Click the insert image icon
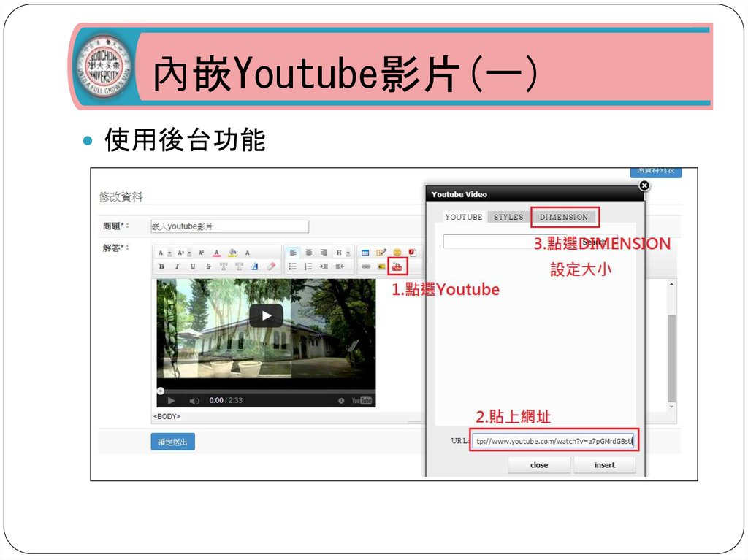Screen dimensions: 748x560 coord(381,266)
